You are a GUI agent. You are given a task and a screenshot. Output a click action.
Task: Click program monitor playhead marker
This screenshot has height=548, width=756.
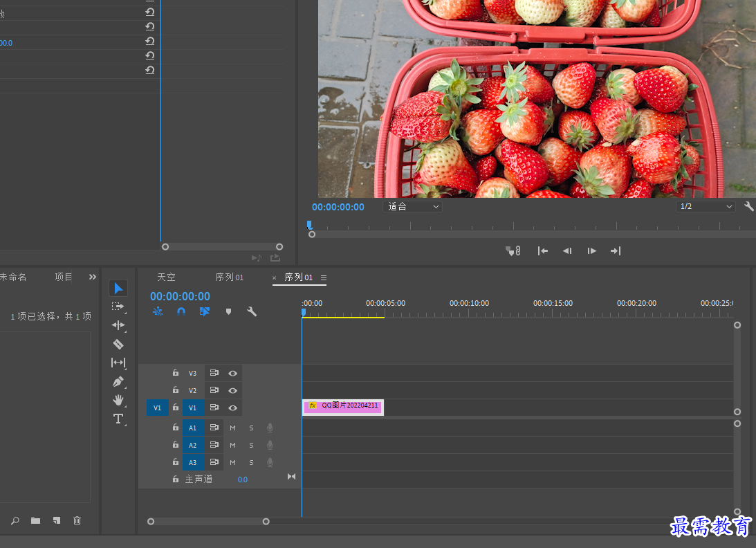tap(310, 225)
